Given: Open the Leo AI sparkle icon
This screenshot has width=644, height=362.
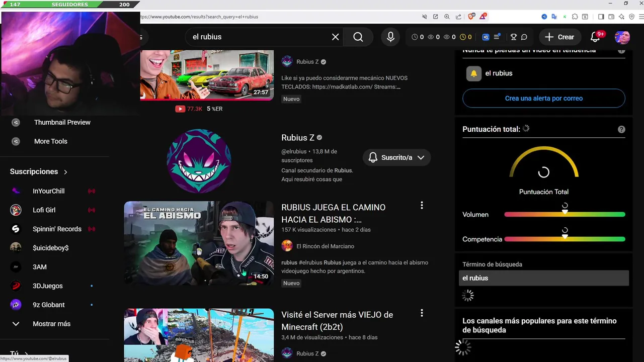Looking at the screenshot, I should [x=622, y=17].
